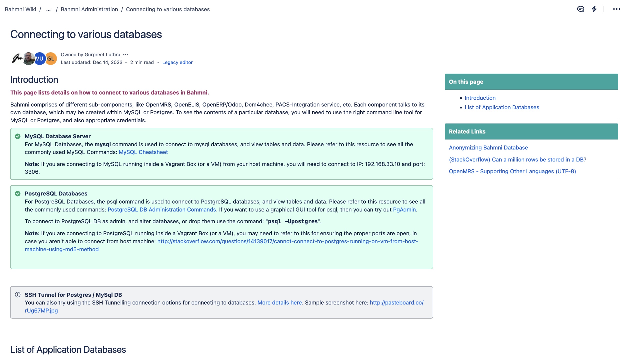This screenshot has height=364, width=634.
Task: Click SSH Tunnel for Postgres / MySql DB title
Action: click(x=73, y=295)
